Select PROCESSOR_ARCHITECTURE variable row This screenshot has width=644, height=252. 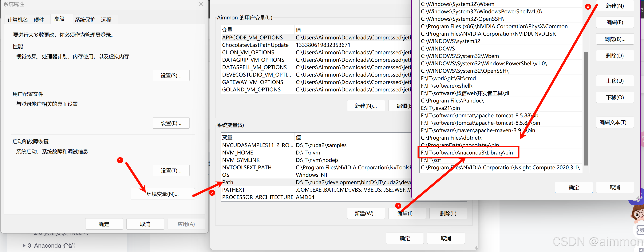pos(316,197)
